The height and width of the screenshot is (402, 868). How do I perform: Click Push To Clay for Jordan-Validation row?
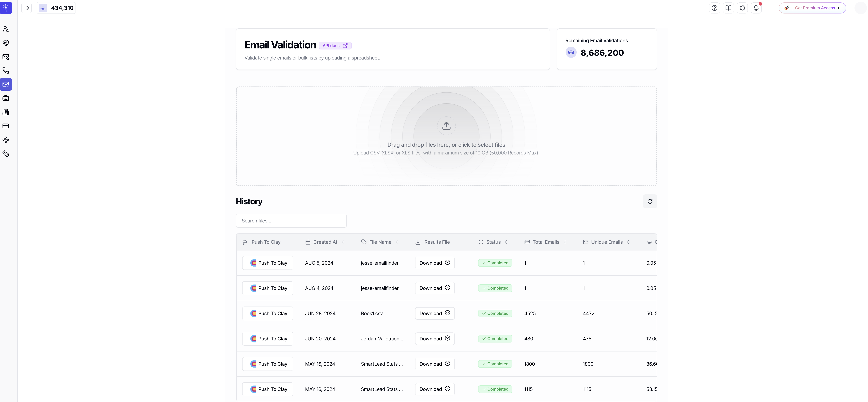[267, 339]
